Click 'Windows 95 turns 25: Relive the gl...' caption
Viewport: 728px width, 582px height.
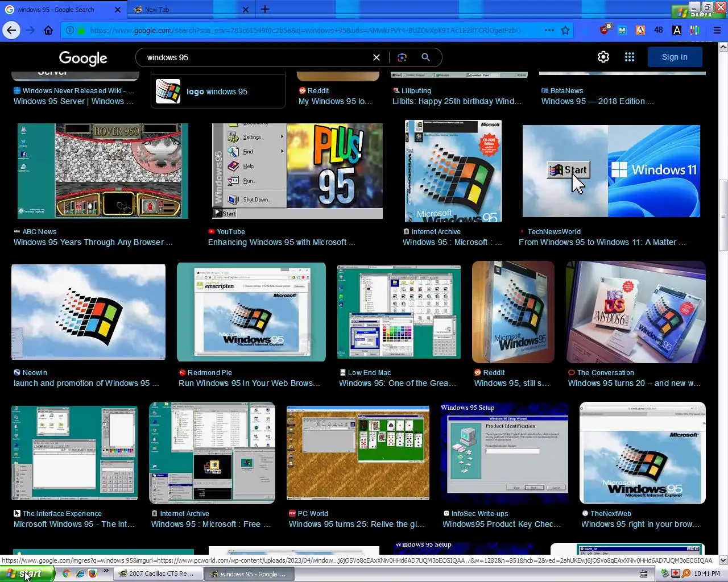click(x=357, y=524)
